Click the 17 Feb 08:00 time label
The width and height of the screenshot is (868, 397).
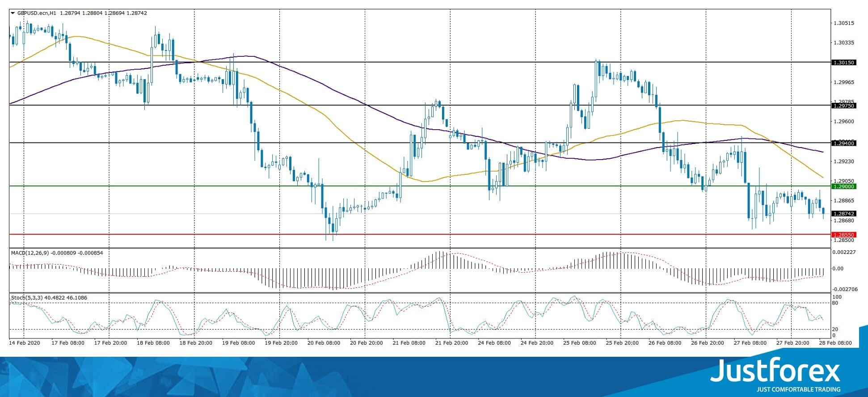(67, 343)
